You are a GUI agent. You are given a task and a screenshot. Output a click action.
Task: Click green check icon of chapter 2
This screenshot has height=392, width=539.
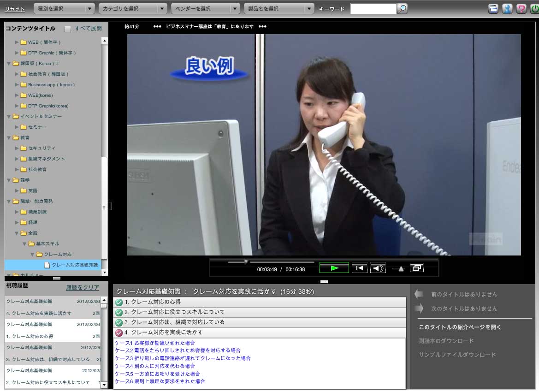[x=119, y=313]
